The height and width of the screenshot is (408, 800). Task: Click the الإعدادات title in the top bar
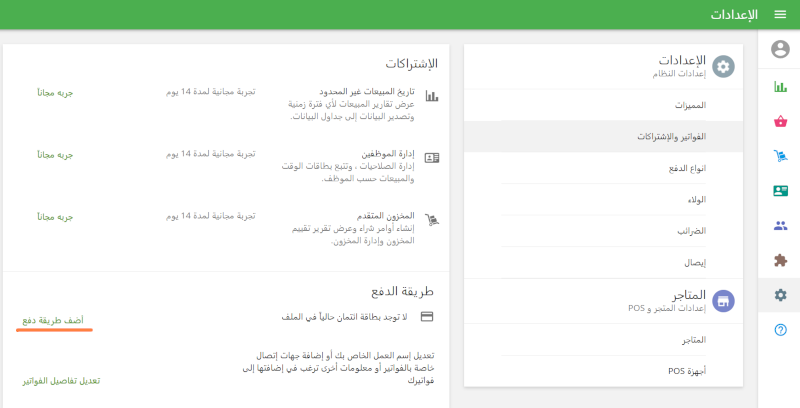[x=734, y=14]
